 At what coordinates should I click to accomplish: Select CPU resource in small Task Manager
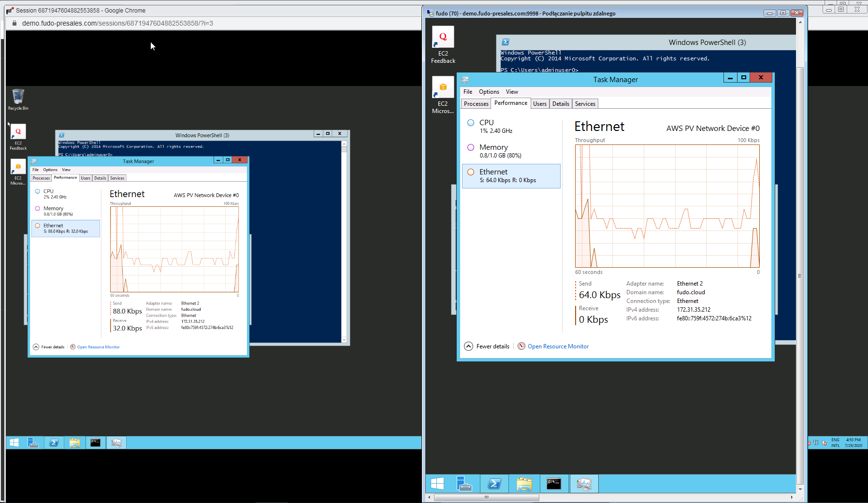pyautogui.click(x=66, y=194)
